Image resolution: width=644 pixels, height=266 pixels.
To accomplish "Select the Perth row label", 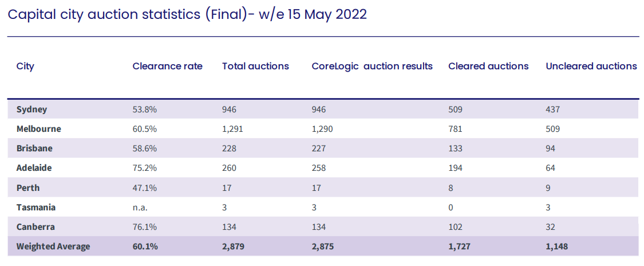I will coord(28,187).
